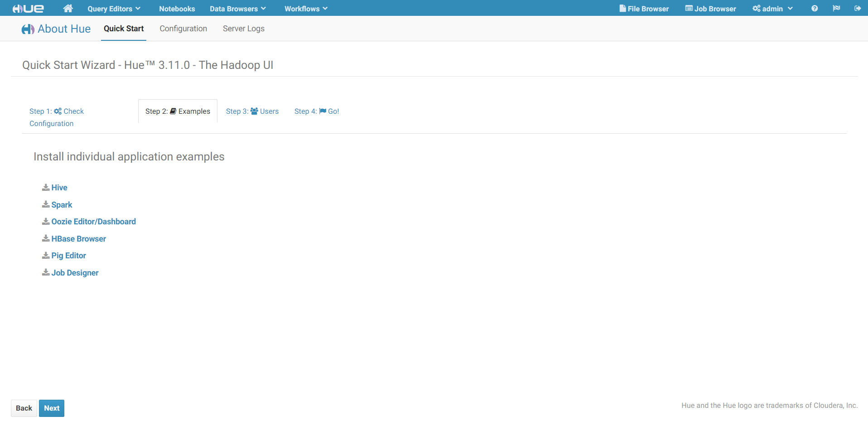The height and width of the screenshot is (426, 868).
Task: Install the Spark examples
Action: coord(62,204)
